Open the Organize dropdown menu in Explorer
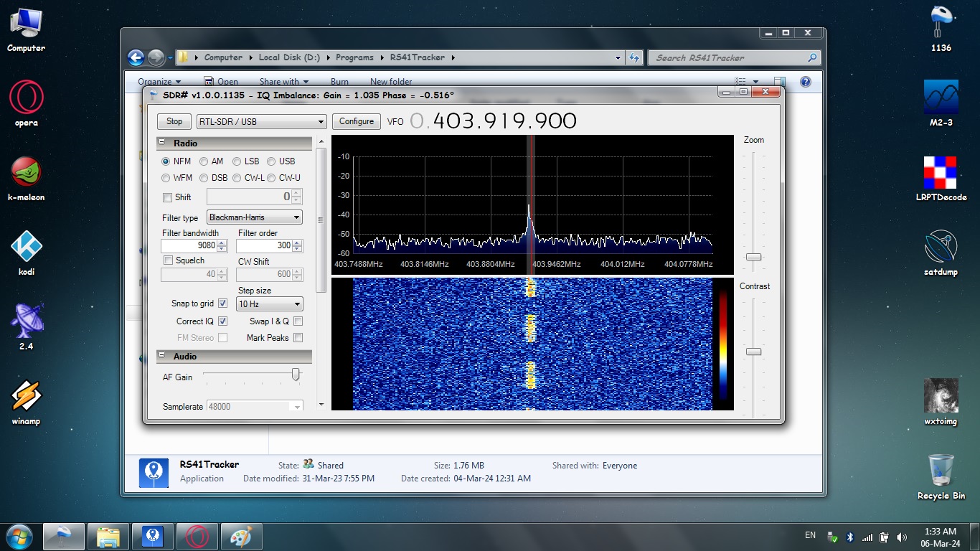The height and width of the screenshot is (551, 980). 159,82
